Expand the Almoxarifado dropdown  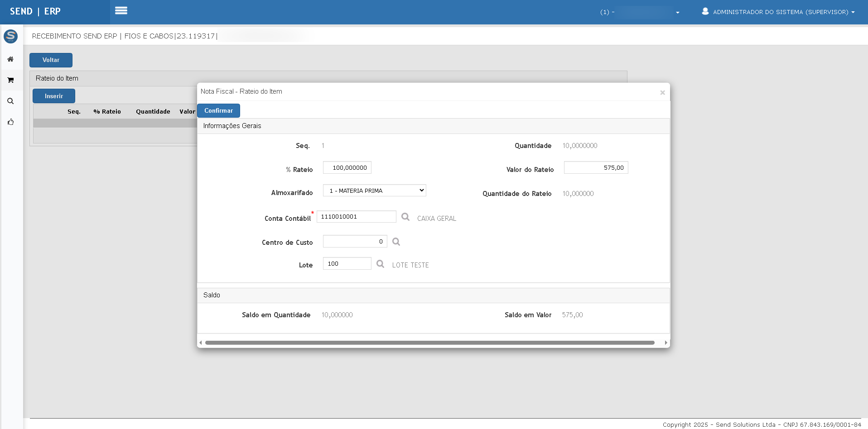(x=374, y=191)
